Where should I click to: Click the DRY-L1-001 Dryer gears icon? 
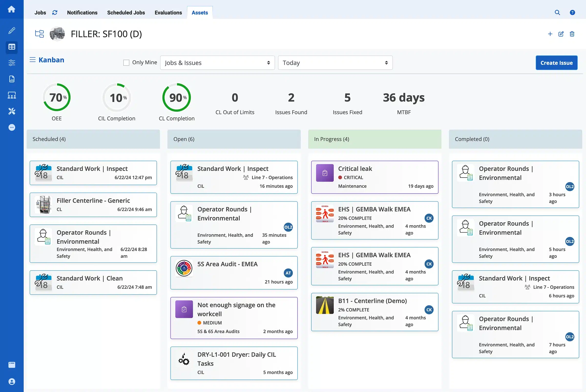pyautogui.click(x=184, y=359)
